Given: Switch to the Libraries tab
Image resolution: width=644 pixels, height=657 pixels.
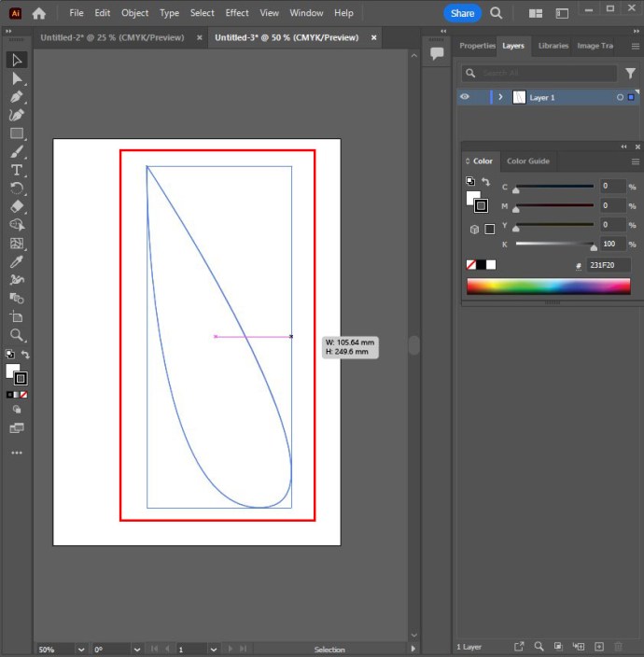Looking at the screenshot, I should tap(553, 46).
